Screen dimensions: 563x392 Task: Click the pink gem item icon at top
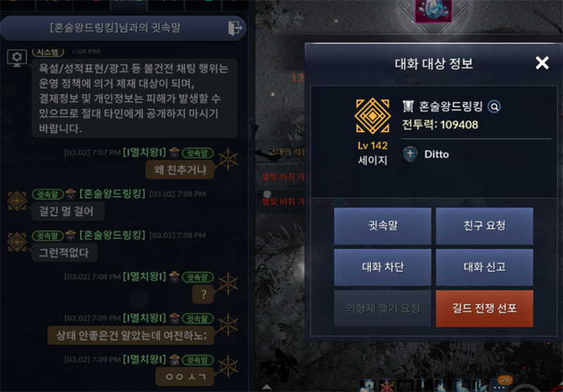tap(434, 10)
